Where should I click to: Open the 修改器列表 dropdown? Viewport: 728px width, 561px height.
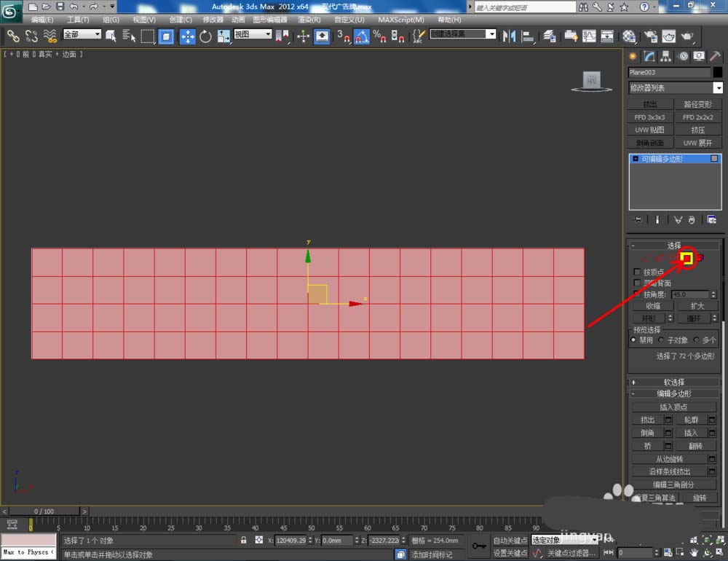click(x=675, y=87)
